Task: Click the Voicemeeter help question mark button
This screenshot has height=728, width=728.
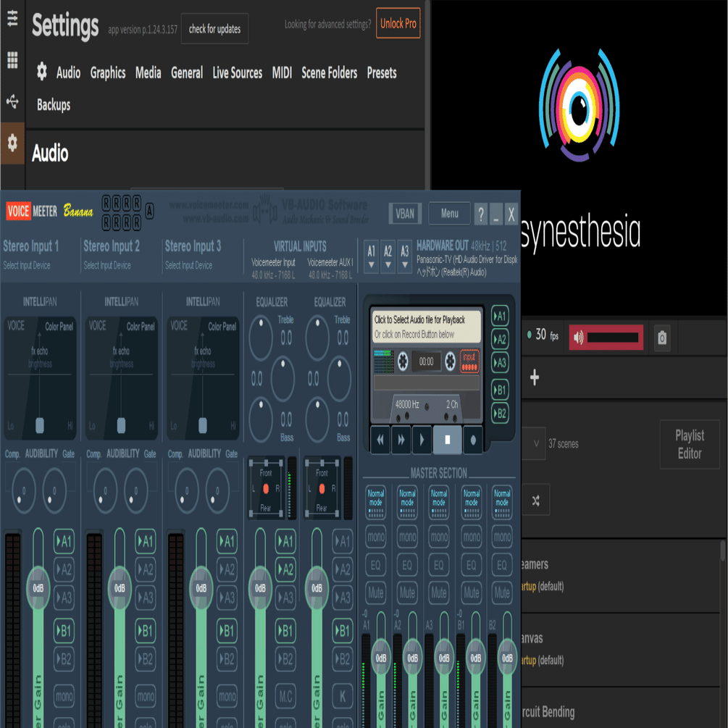Action: click(481, 214)
